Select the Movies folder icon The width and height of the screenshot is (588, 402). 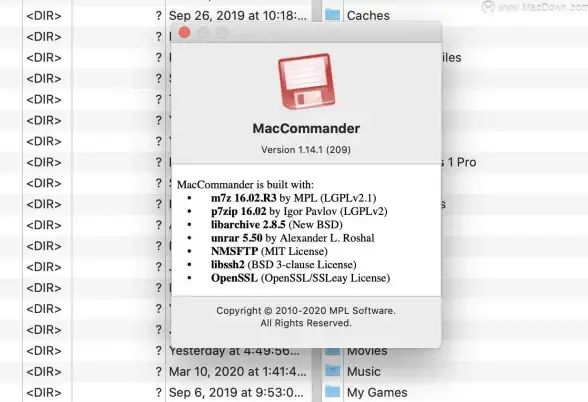332,351
